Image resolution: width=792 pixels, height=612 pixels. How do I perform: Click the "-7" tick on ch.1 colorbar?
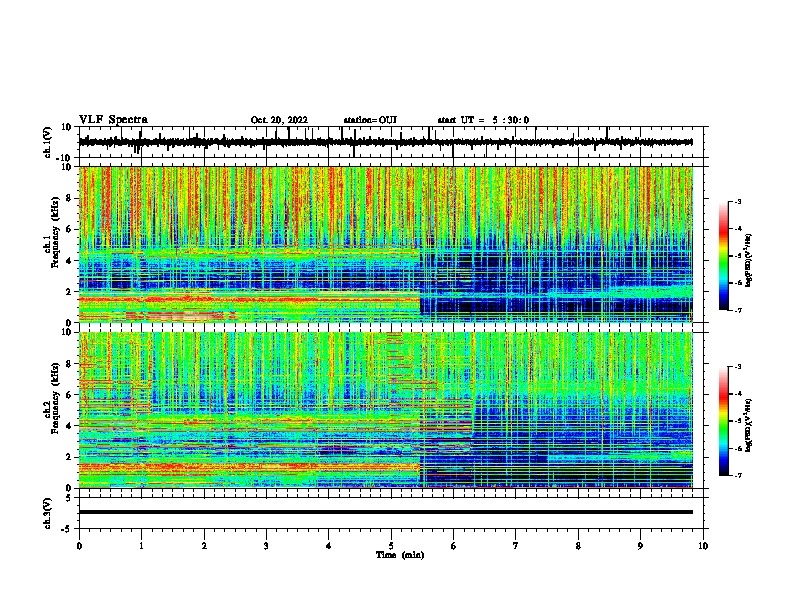pyautogui.click(x=737, y=310)
